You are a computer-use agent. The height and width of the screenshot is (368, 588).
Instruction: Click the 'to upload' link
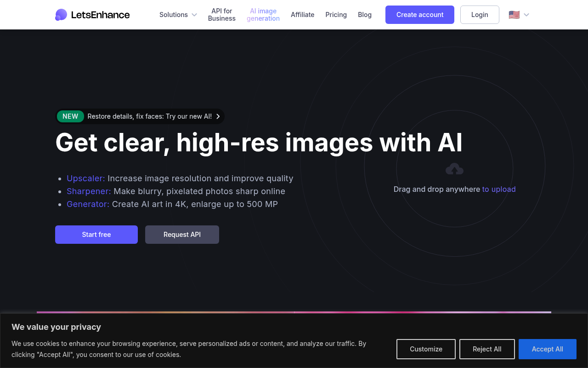(x=499, y=189)
